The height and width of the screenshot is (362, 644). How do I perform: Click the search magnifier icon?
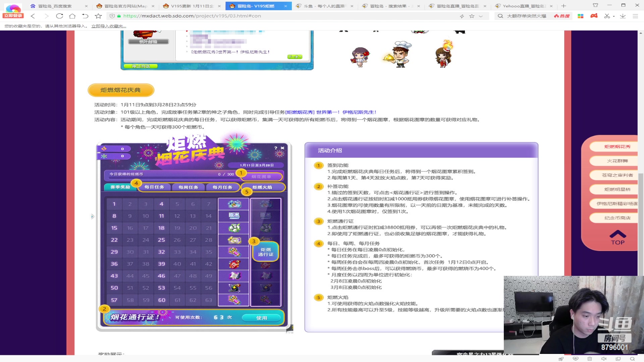(500, 16)
